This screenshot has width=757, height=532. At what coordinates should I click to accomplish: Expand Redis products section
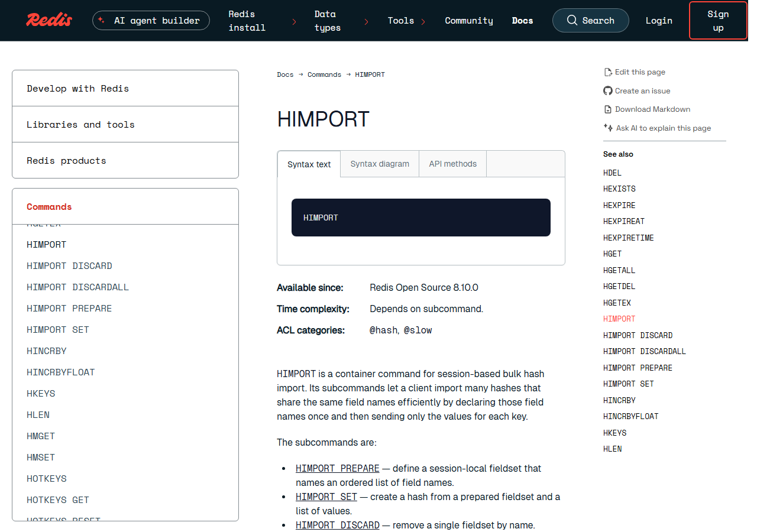click(125, 160)
